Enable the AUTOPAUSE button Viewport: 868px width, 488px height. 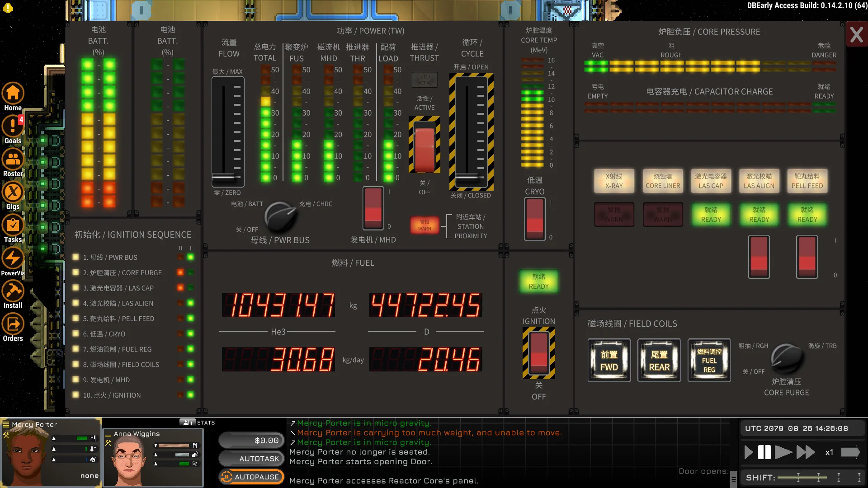click(252, 477)
